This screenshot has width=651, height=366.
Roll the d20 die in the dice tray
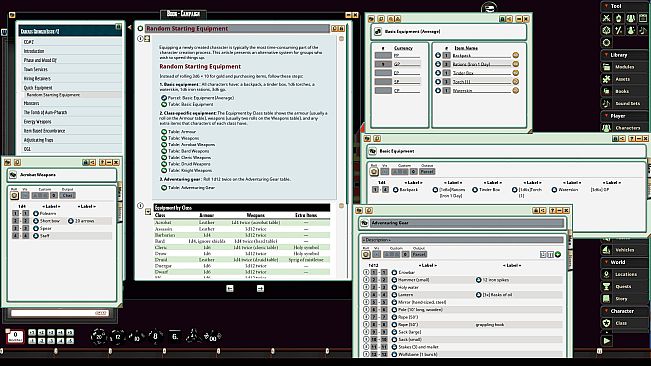(x=99, y=337)
